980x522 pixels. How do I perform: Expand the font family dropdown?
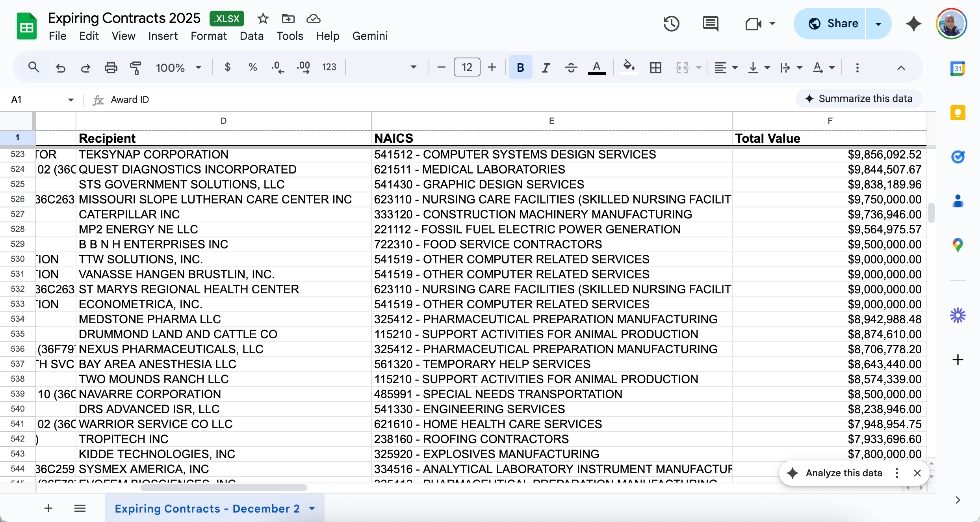(413, 67)
